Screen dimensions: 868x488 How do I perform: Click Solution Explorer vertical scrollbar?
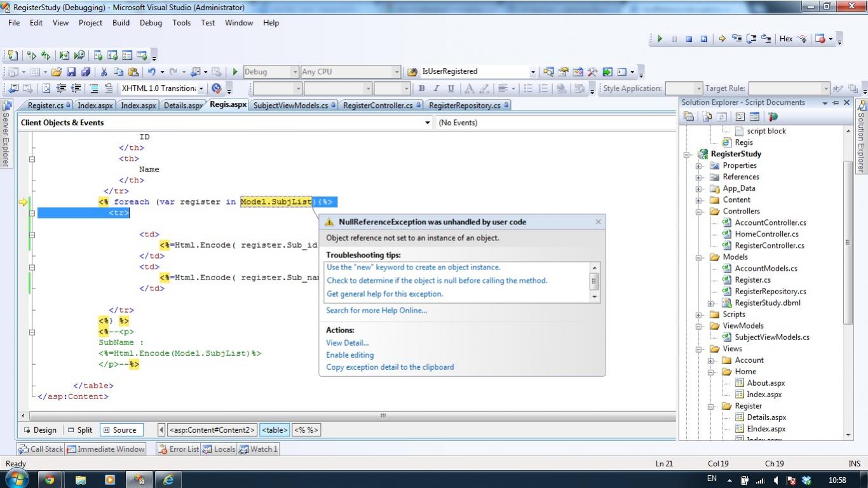point(848,241)
